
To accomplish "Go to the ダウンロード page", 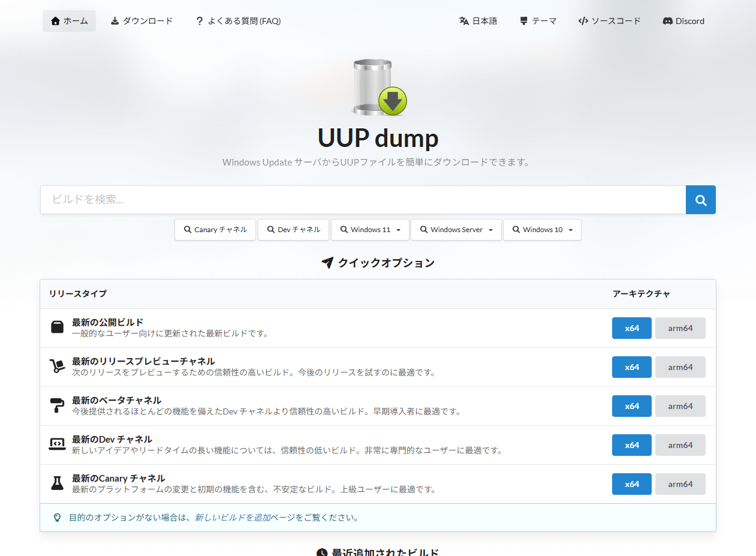I will tap(141, 21).
